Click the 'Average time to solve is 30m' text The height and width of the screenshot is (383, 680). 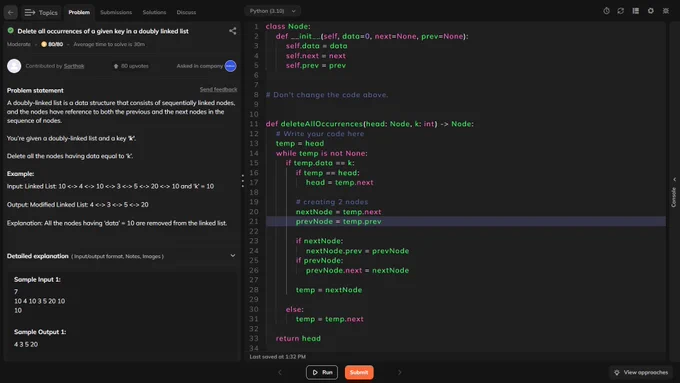click(x=109, y=44)
